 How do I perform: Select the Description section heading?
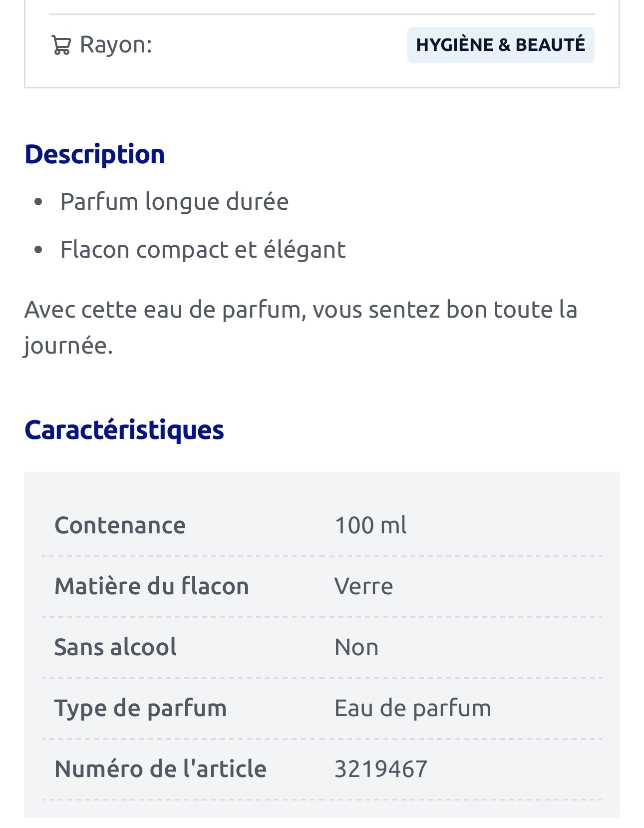tap(94, 154)
